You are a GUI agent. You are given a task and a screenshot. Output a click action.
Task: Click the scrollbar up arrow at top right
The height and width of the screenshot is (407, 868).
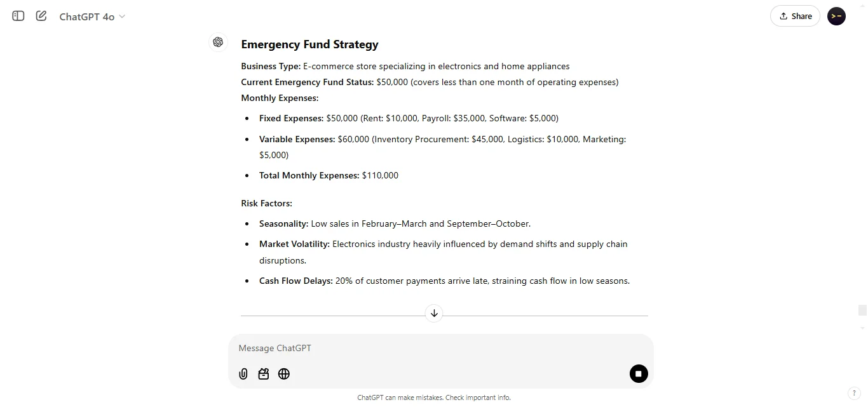862,4
